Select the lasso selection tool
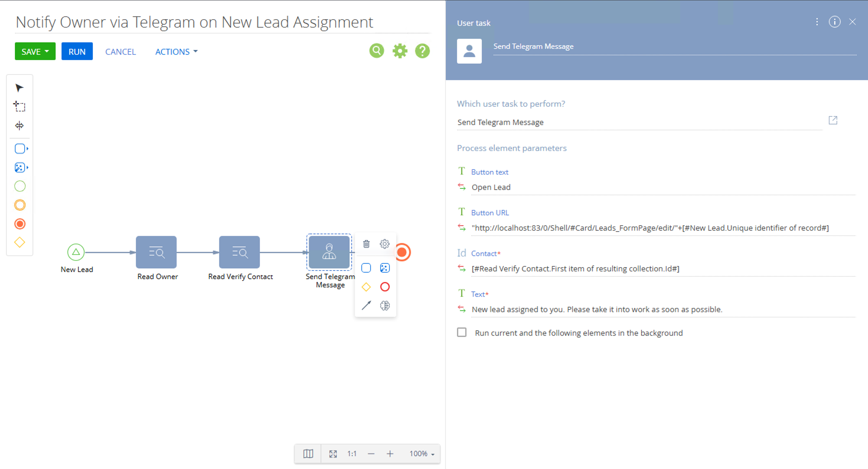Viewport: 868px width, 469px height. point(19,107)
